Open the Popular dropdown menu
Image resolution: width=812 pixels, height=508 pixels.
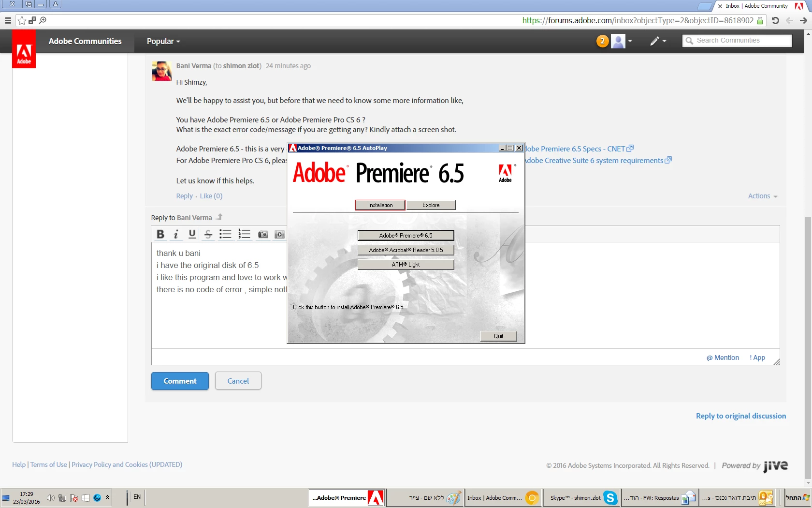coord(163,41)
